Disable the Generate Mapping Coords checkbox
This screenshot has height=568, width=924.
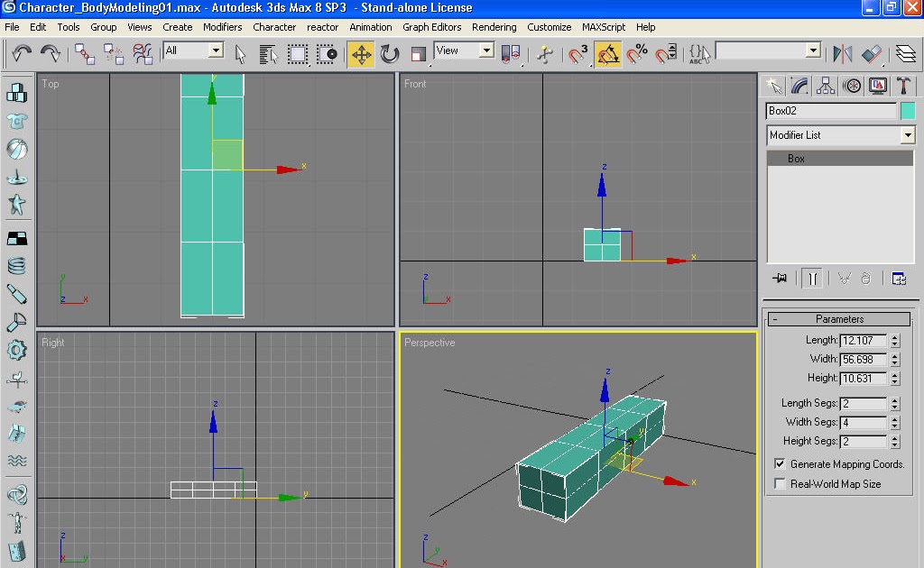point(780,463)
